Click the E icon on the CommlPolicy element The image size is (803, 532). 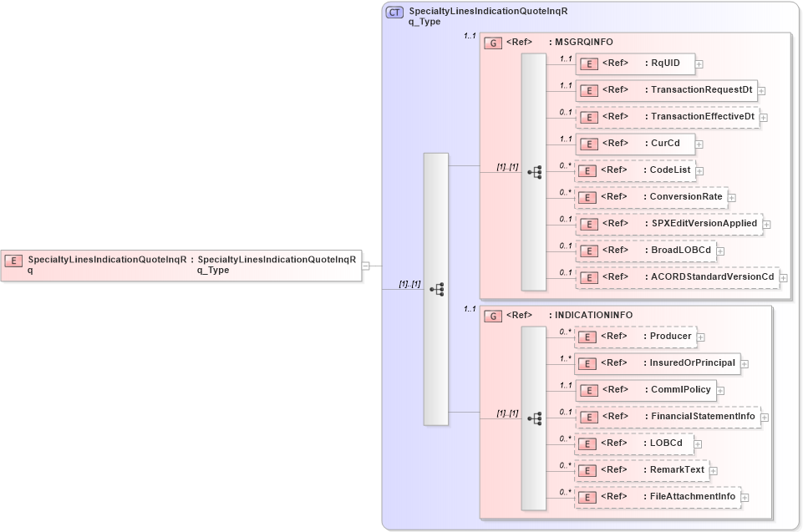589,390
